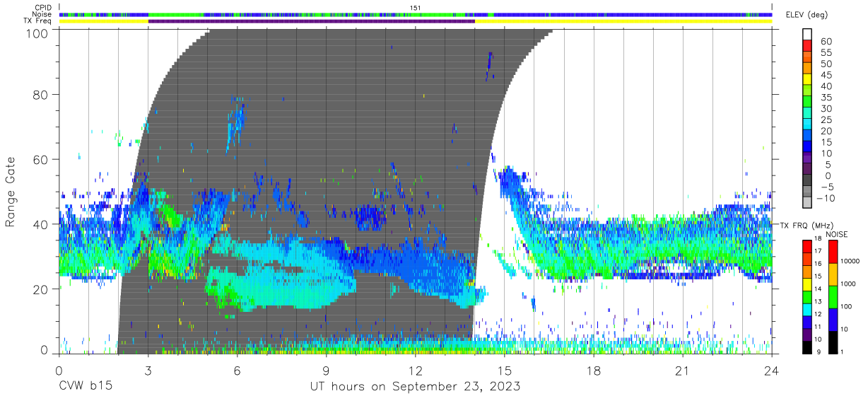
Task: Click the CPID value '151'
Action: [x=416, y=8]
